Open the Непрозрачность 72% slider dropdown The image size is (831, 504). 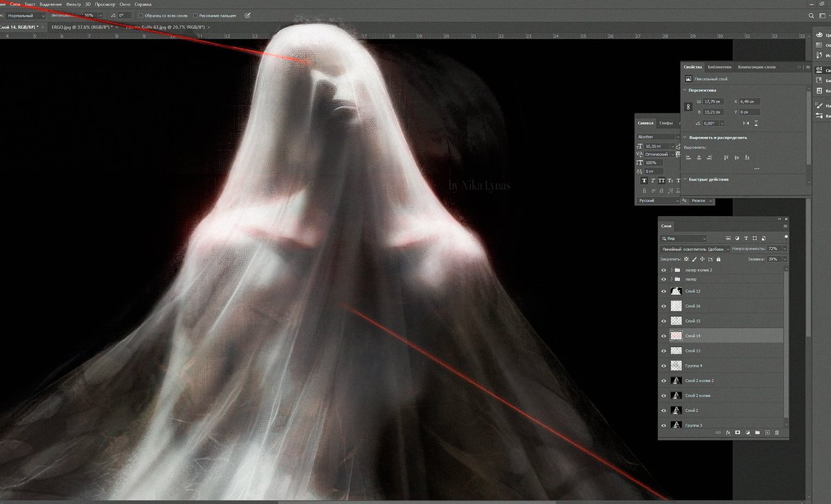click(x=785, y=249)
